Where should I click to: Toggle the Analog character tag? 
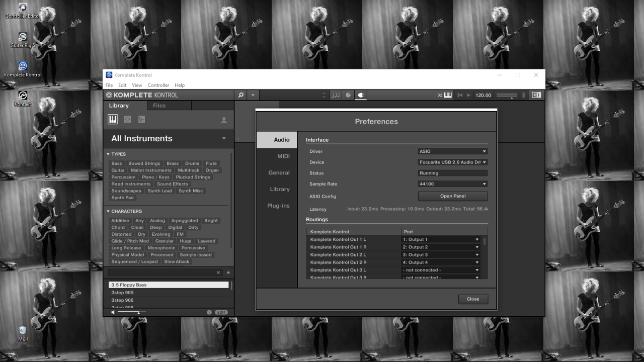point(157,221)
